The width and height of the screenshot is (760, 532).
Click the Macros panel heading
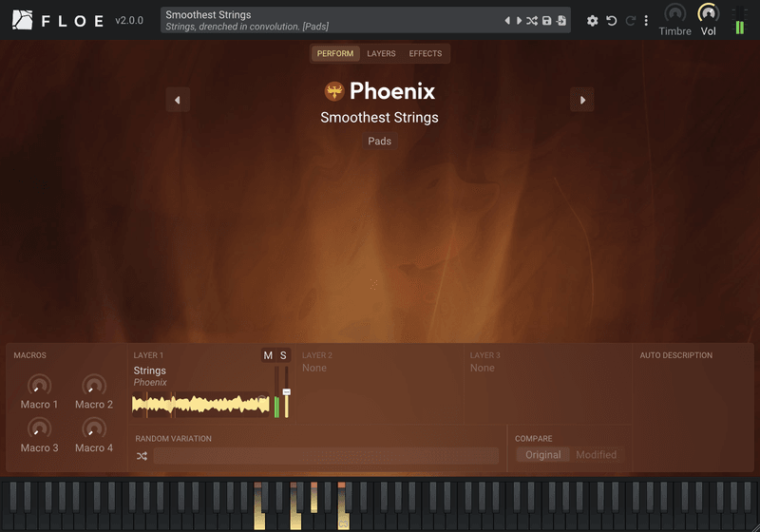(30, 355)
